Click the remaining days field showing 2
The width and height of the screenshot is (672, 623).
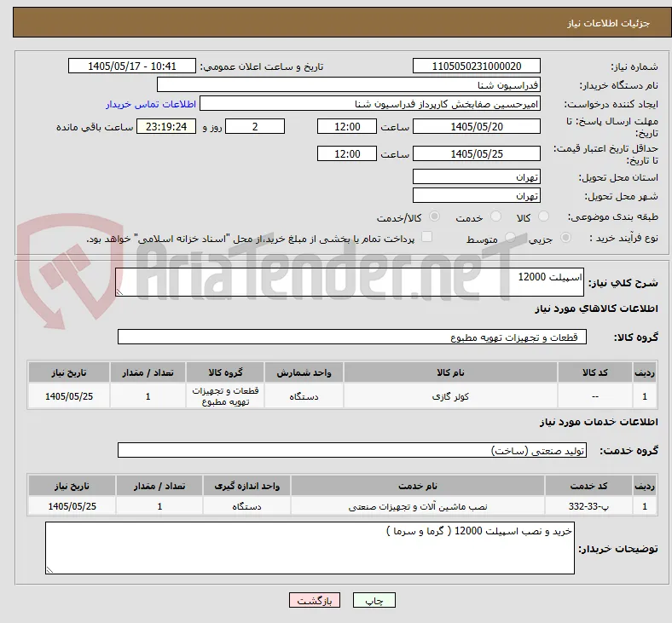pos(255,126)
